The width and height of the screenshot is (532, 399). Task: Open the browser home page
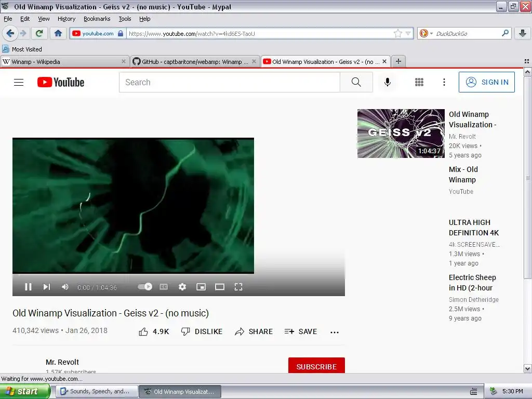[58, 33]
